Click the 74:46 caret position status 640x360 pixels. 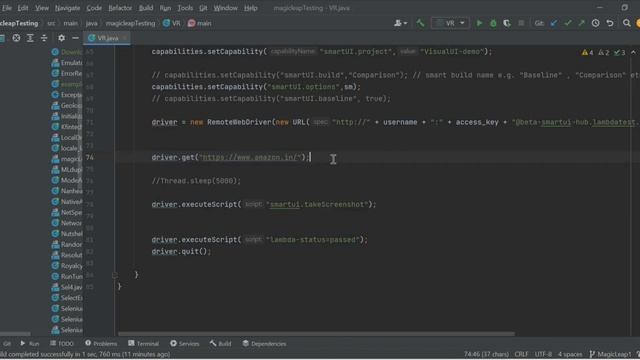pos(486,354)
